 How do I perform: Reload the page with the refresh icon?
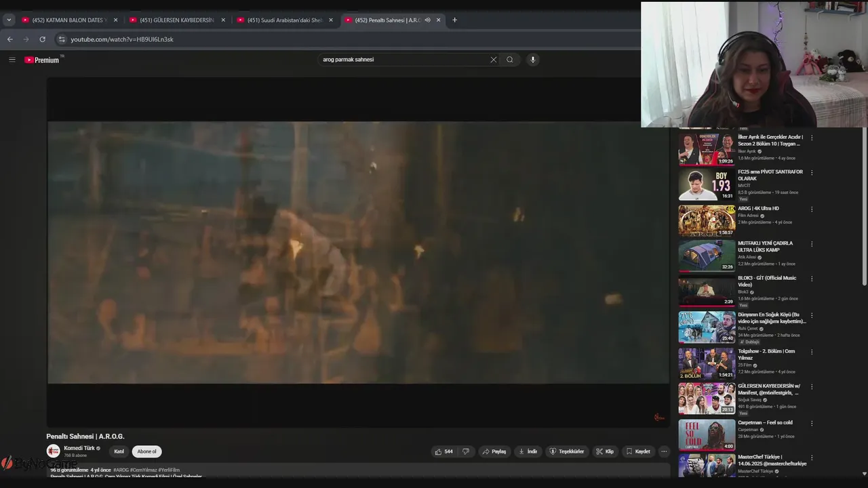point(42,39)
